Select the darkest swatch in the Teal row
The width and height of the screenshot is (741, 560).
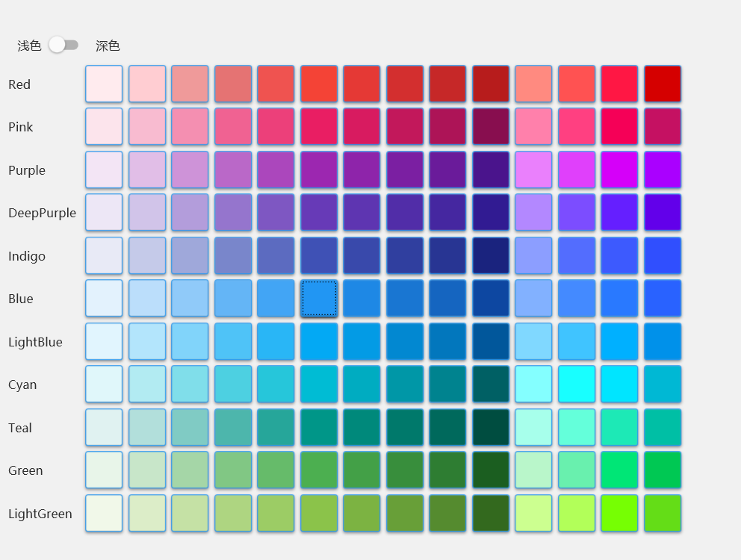tap(491, 428)
